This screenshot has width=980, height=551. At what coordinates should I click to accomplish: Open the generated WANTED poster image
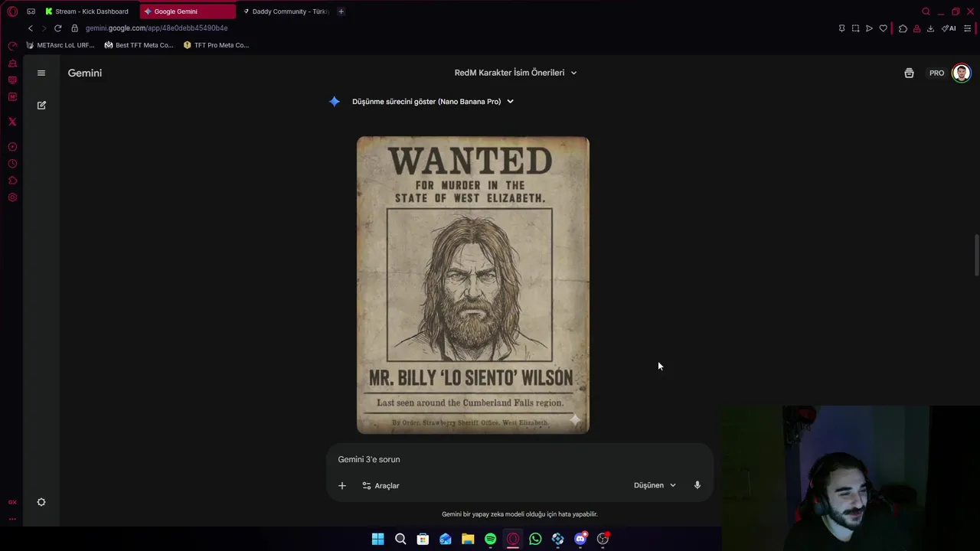pos(473,285)
